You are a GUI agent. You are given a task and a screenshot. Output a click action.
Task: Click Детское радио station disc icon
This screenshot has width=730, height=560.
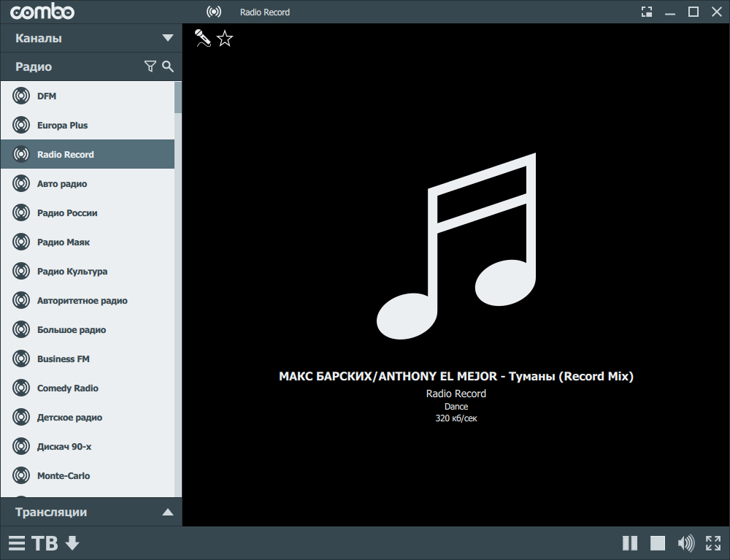point(21,417)
